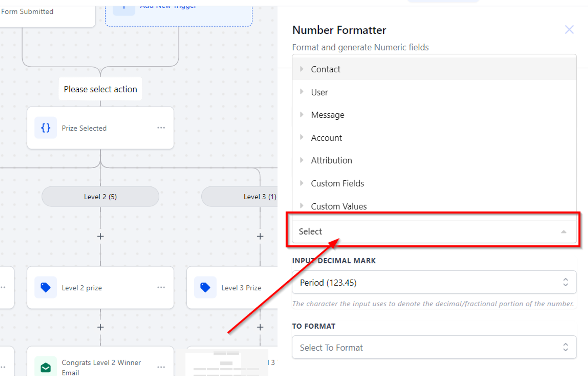Click the Congrats Level 2 Winner email icon
The width and height of the screenshot is (588, 376).
(46, 367)
